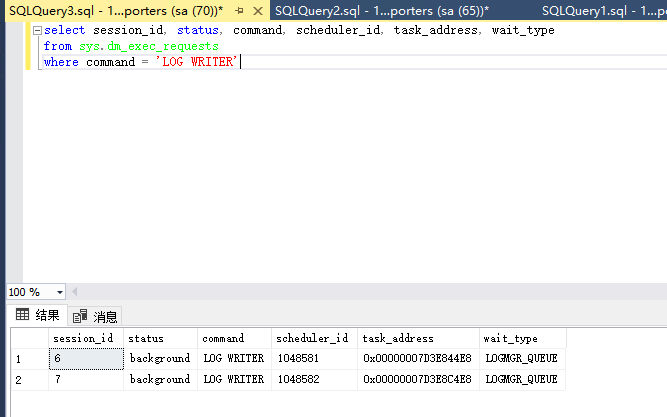667x417 pixels.
Task: Click the from keyword in the editor
Action: point(58,46)
